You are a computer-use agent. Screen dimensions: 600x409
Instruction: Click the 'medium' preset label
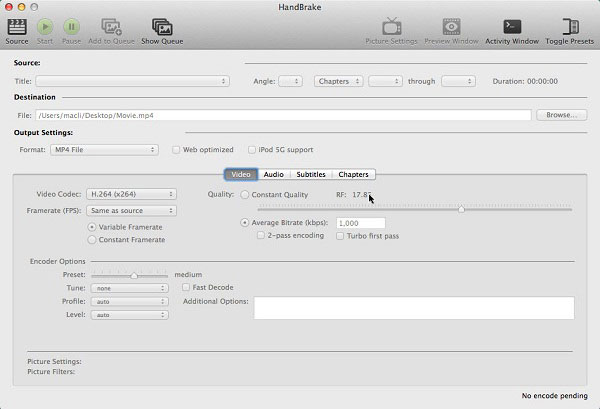[x=188, y=275]
